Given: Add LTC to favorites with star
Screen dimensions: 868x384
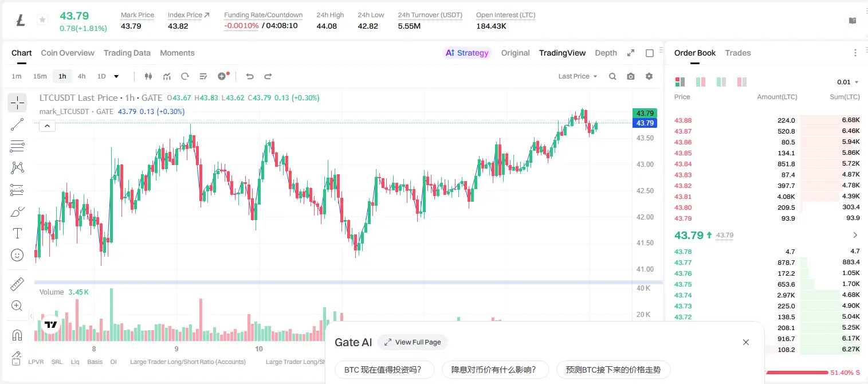Looking at the screenshot, I should (x=42, y=20).
